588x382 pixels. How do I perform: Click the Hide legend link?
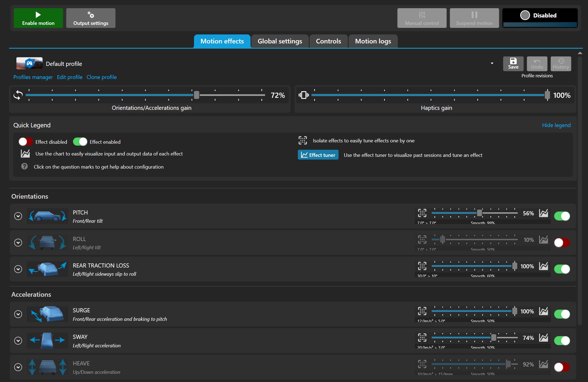coord(556,125)
